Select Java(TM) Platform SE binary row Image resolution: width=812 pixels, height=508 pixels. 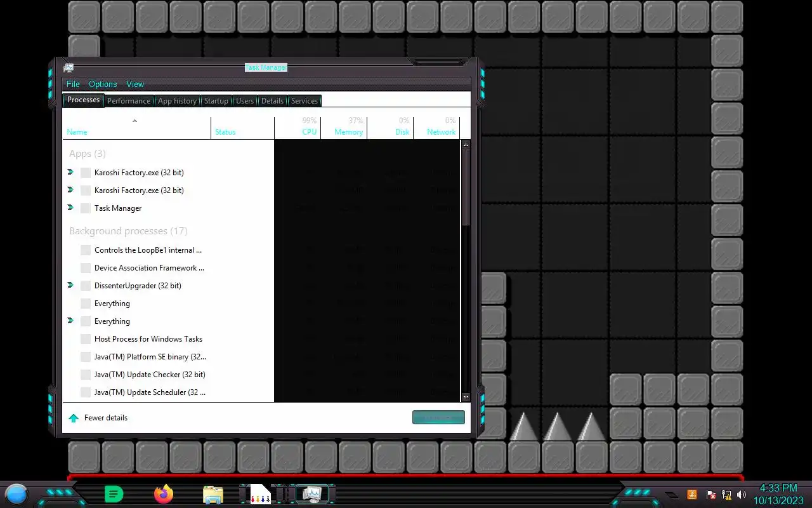261,357
